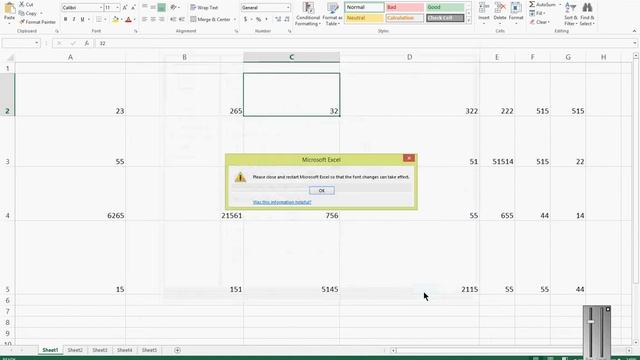Toggle Align Right

(162, 19)
